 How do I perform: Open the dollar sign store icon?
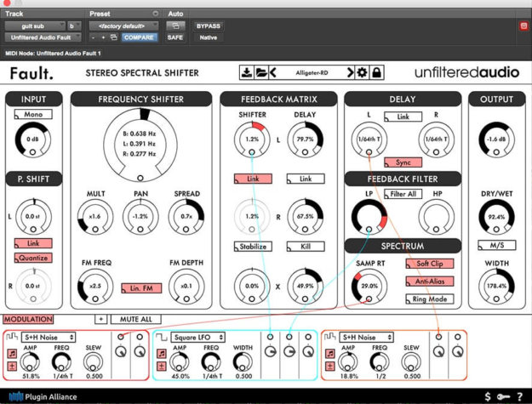pos(488,396)
